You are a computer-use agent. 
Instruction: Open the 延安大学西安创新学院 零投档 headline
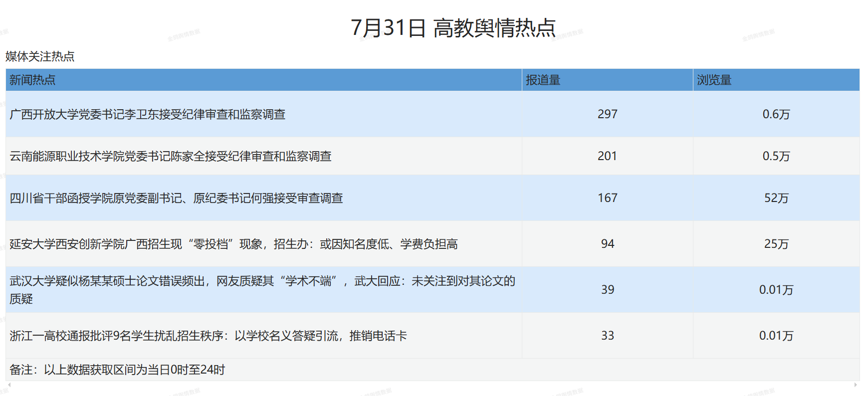coord(233,244)
